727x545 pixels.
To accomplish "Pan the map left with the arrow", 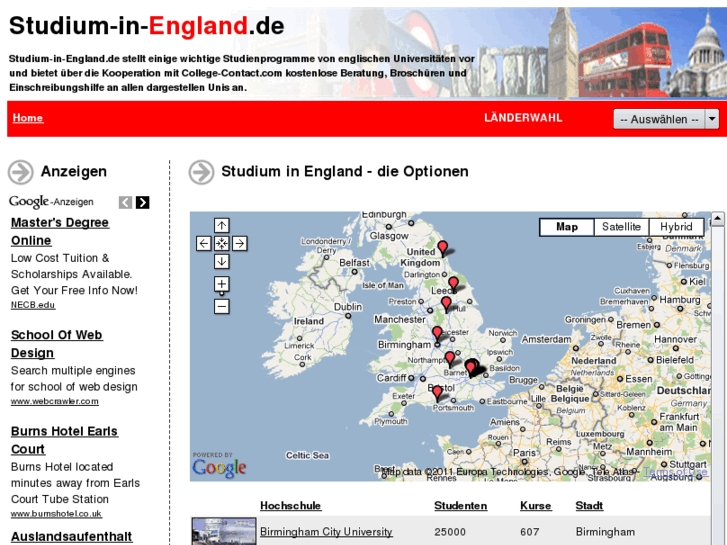I will coord(204,244).
